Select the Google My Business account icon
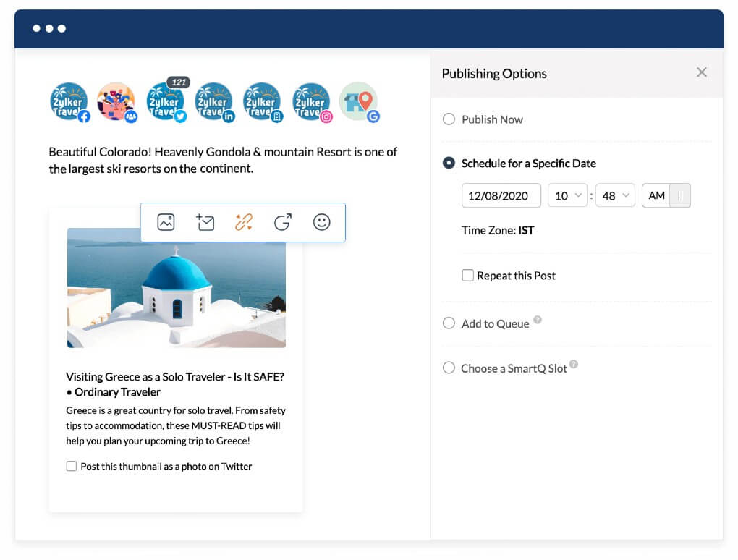Viewport: 738px width, 560px height. pos(359,102)
